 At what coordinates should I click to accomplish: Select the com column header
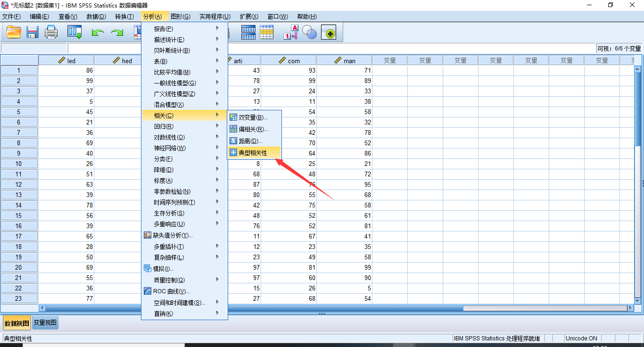click(289, 60)
